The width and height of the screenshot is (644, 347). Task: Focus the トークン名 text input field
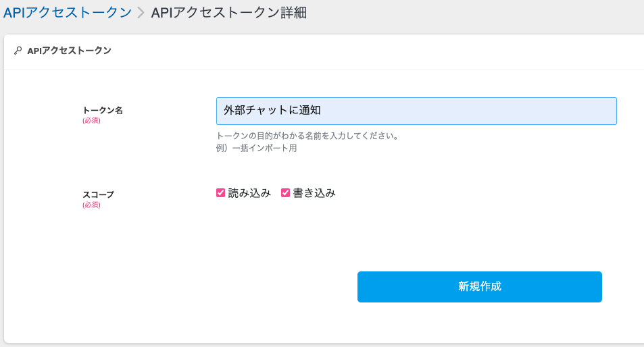point(473,111)
